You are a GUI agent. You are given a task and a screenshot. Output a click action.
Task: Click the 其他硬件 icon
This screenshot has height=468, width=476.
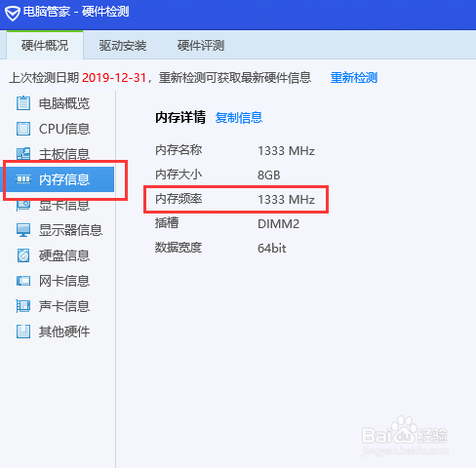(x=23, y=331)
